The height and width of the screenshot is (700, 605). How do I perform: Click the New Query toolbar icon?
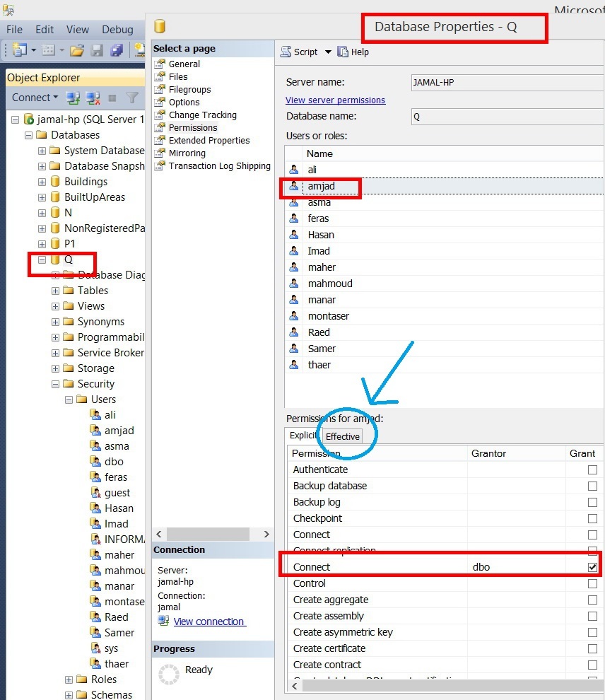pos(19,50)
